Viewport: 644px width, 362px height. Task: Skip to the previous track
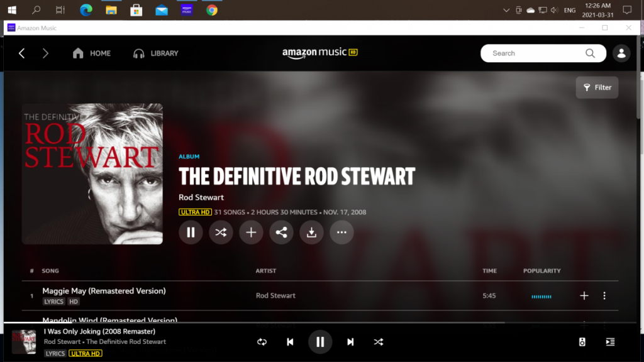tap(290, 342)
